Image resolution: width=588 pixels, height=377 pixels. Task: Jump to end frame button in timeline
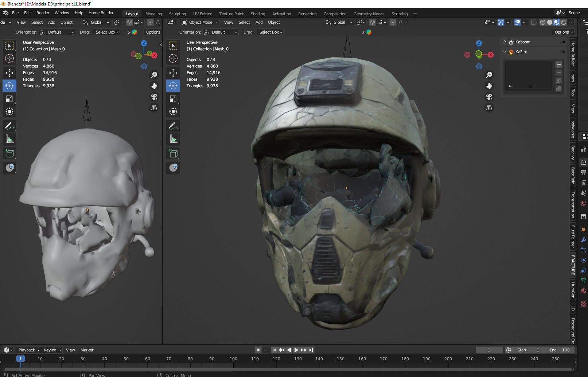(x=311, y=350)
